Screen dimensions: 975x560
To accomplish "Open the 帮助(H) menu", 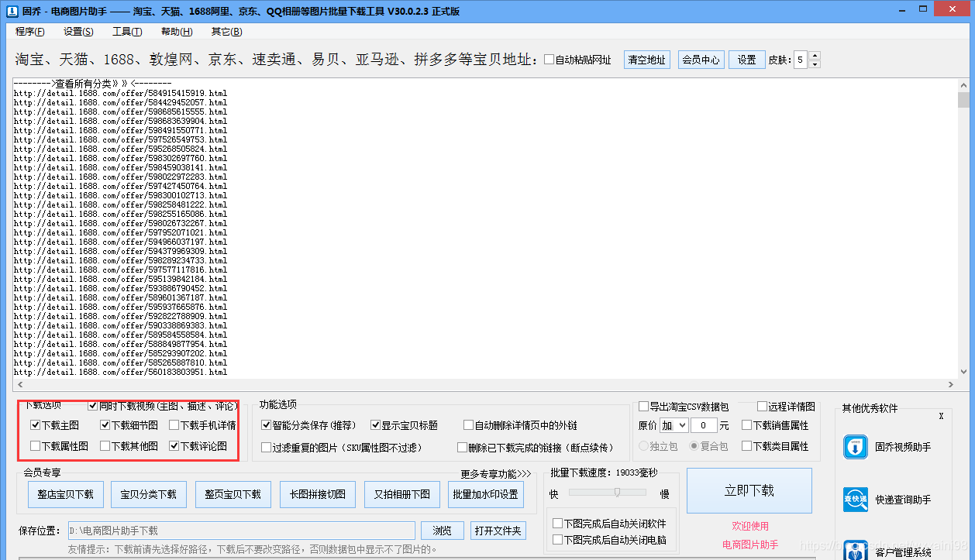I will point(177,32).
